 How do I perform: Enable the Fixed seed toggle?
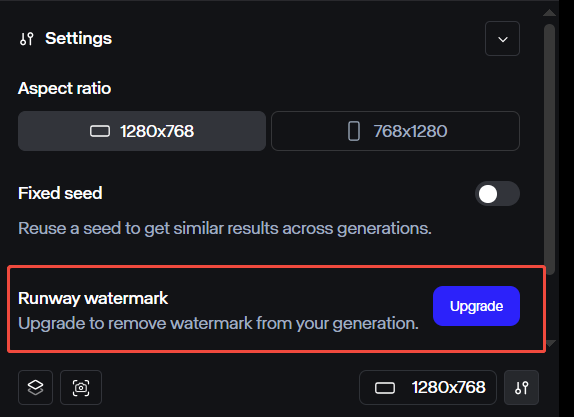[497, 194]
